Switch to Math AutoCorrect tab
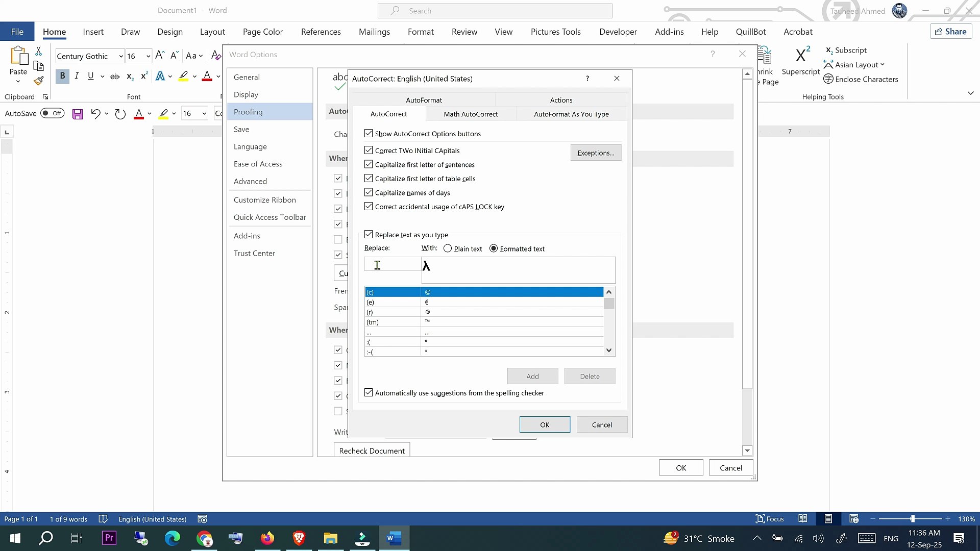 (470, 114)
